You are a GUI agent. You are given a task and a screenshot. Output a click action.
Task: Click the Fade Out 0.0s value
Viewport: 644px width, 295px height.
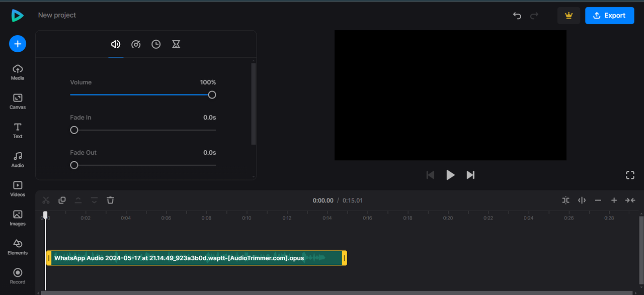tap(209, 152)
